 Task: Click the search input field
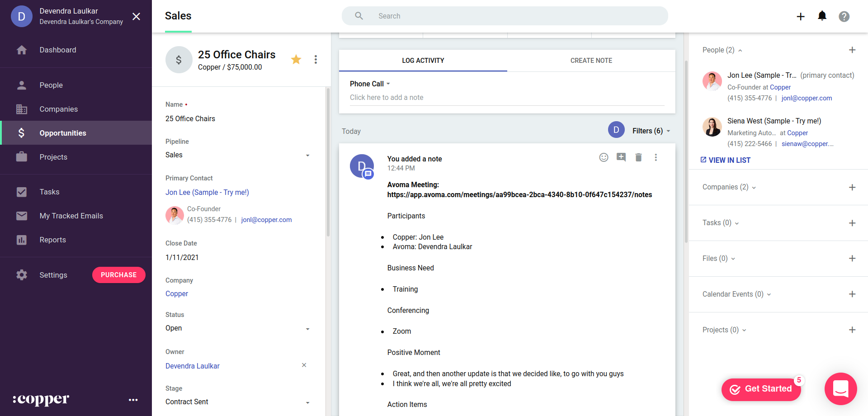point(505,16)
